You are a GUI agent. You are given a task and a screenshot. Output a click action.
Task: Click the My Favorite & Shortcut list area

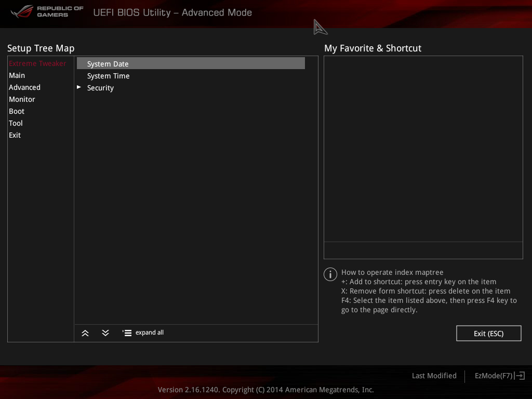(x=423, y=149)
